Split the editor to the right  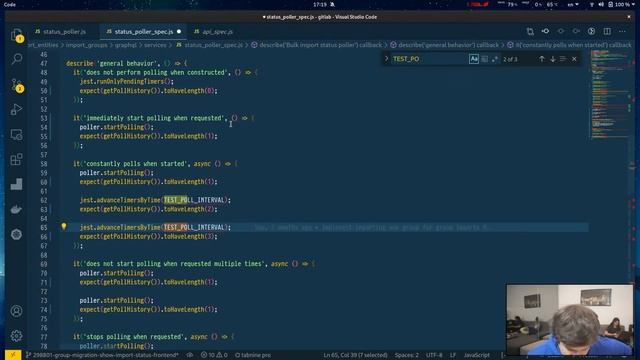coord(607,31)
